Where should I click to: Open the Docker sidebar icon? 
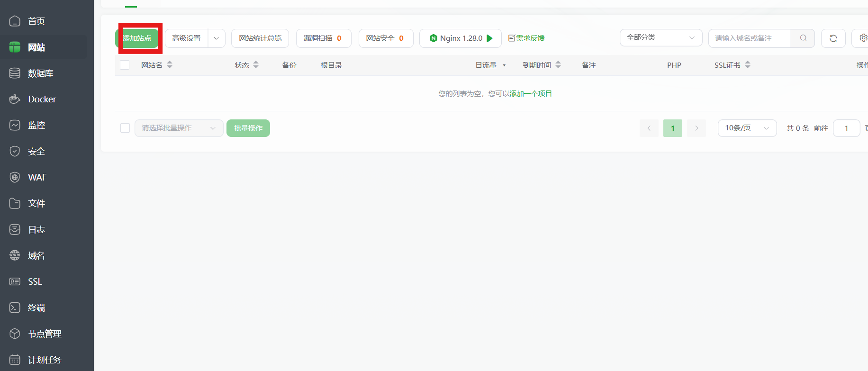click(15, 99)
